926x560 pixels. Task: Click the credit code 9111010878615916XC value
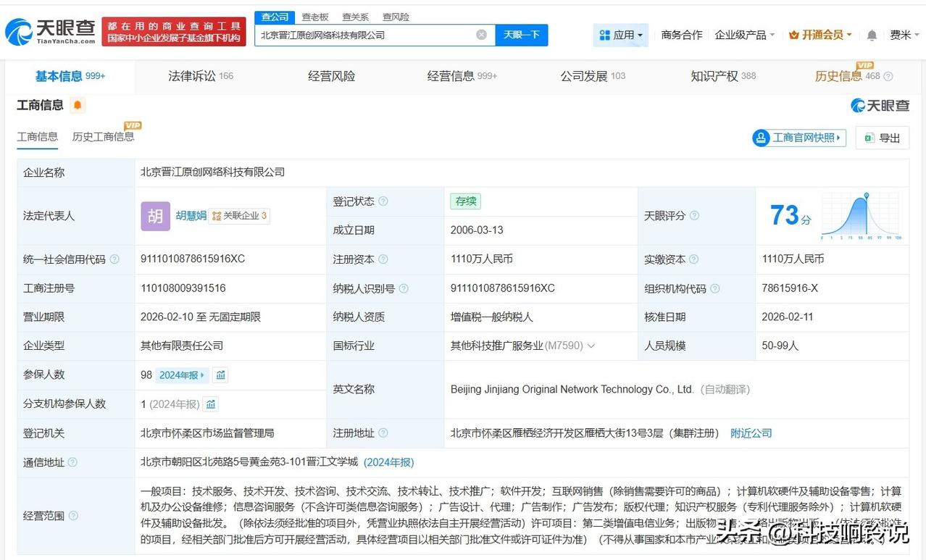pos(193,259)
